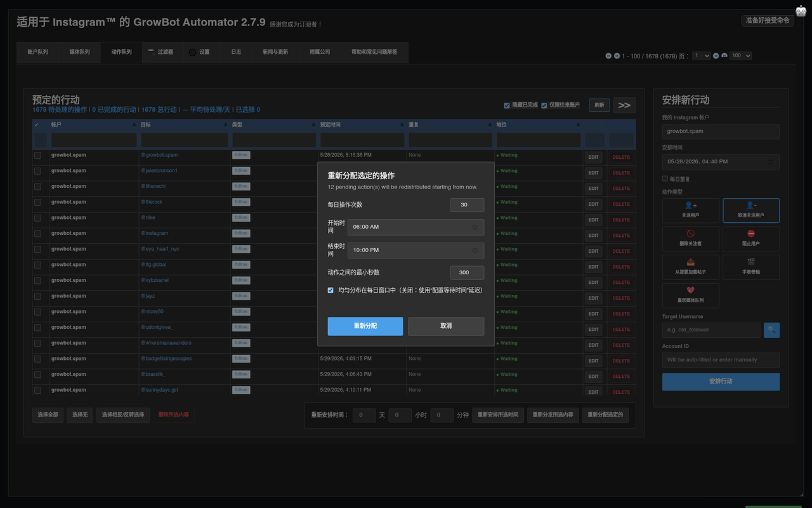Open the page number dropdown

[702, 56]
